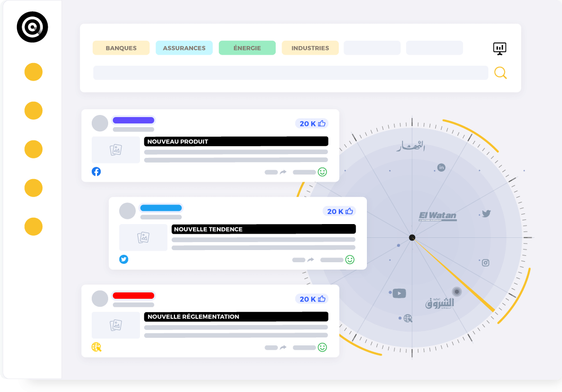
Task: Click the orange search magnifier icon
Action: 500,73
